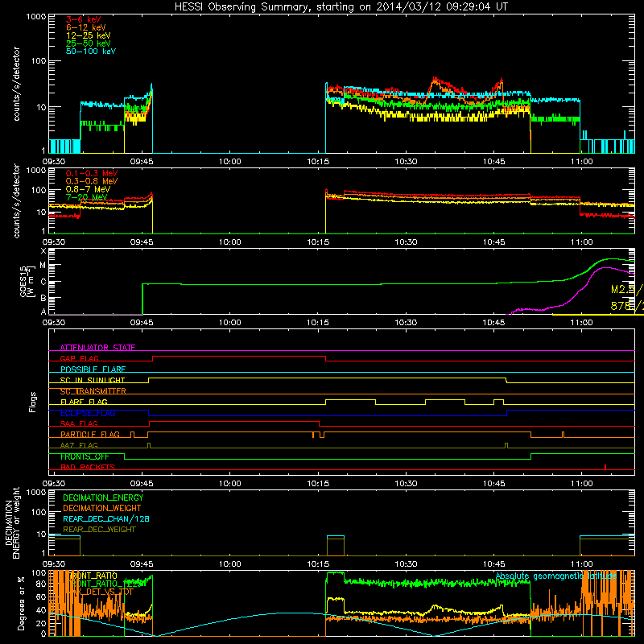Click the 10:30 tick label below keV count panel
The width and height of the screenshot is (644, 644).
[406, 162]
